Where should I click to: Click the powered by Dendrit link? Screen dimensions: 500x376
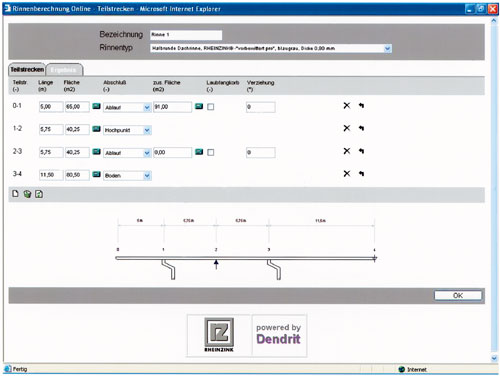(x=279, y=335)
